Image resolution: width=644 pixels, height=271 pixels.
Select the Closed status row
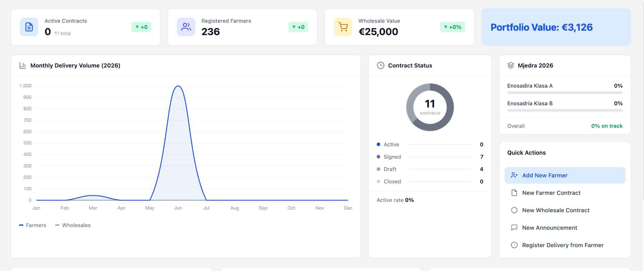point(430,182)
